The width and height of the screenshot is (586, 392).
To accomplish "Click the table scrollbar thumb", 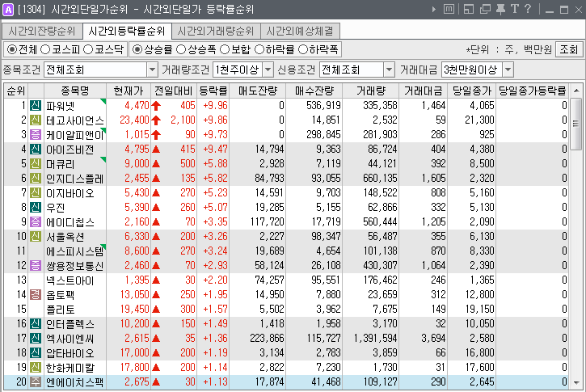I will (x=576, y=124).
